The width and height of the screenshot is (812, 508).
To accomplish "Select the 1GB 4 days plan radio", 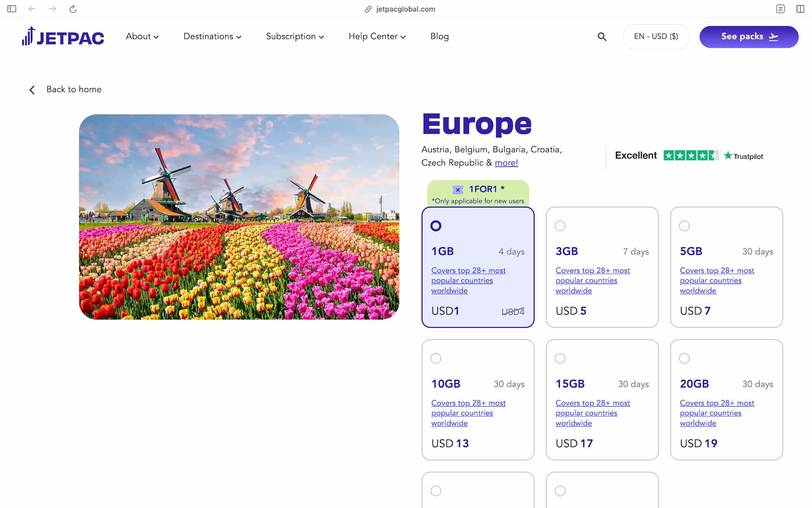I will (x=436, y=226).
